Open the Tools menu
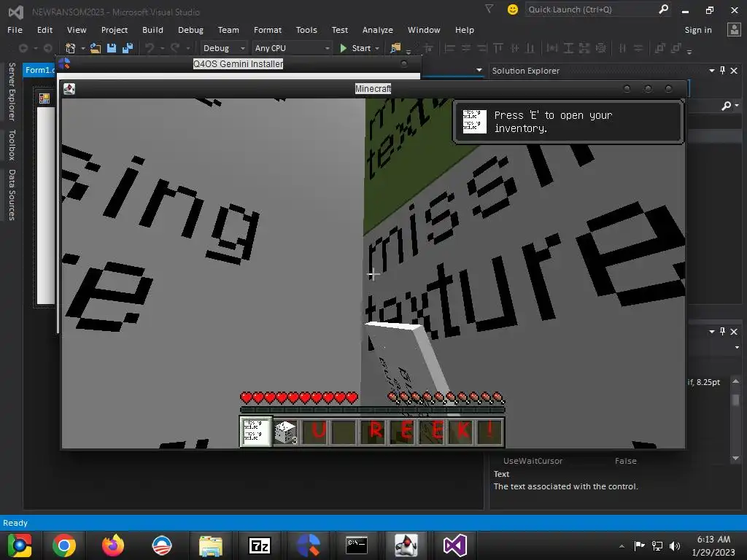Image resolution: width=747 pixels, height=560 pixels. click(306, 29)
